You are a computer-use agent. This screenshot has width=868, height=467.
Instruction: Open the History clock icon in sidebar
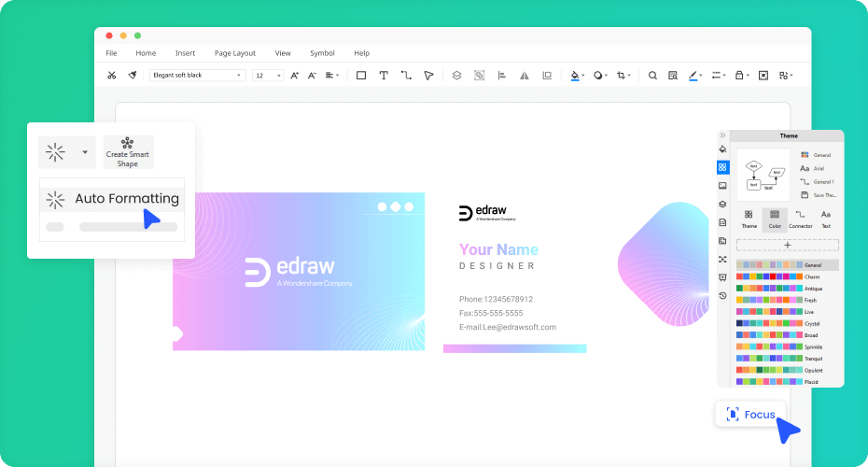click(722, 296)
